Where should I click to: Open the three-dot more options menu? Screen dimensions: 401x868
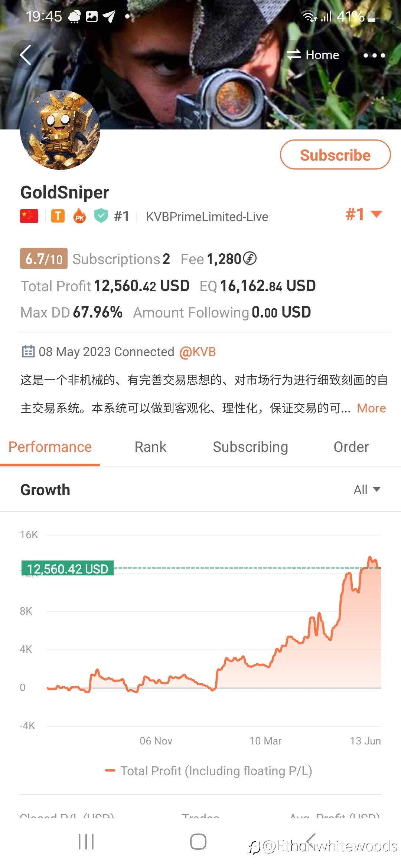(x=374, y=55)
